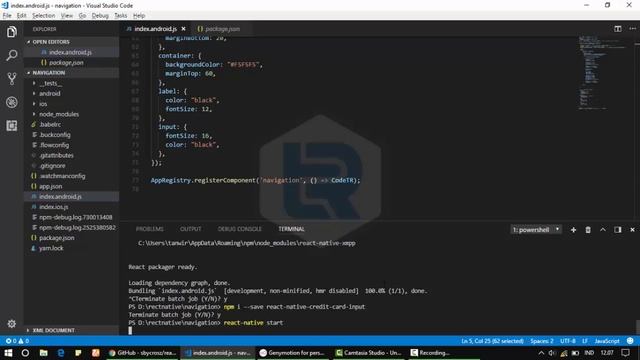Click the volume icon in system tray
Image resolution: width=640 pixels, height=360 pixels.
(552, 353)
